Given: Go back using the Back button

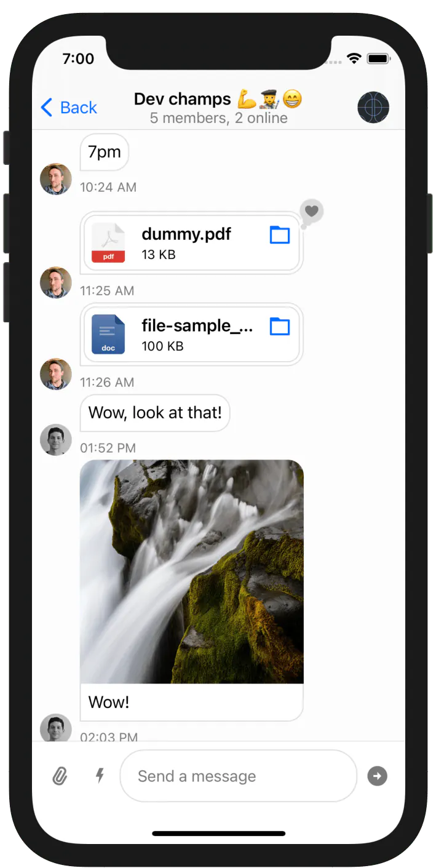Looking at the screenshot, I should [x=69, y=108].
